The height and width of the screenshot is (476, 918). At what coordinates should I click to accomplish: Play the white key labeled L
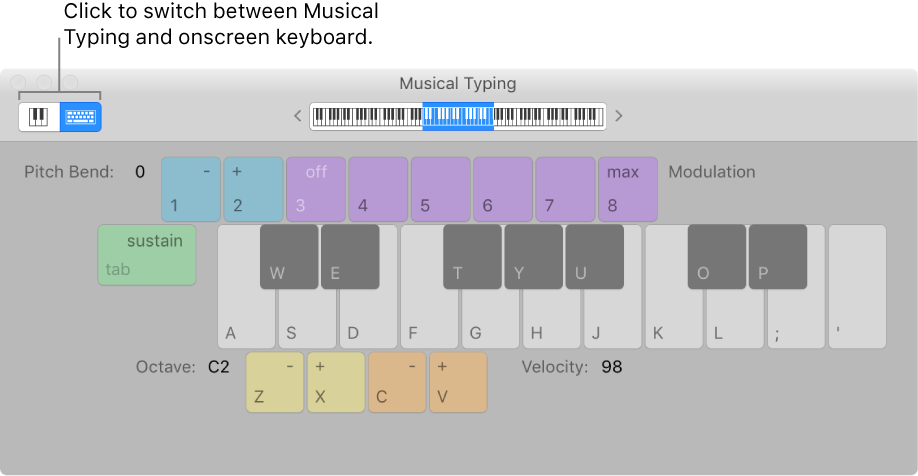735,319
